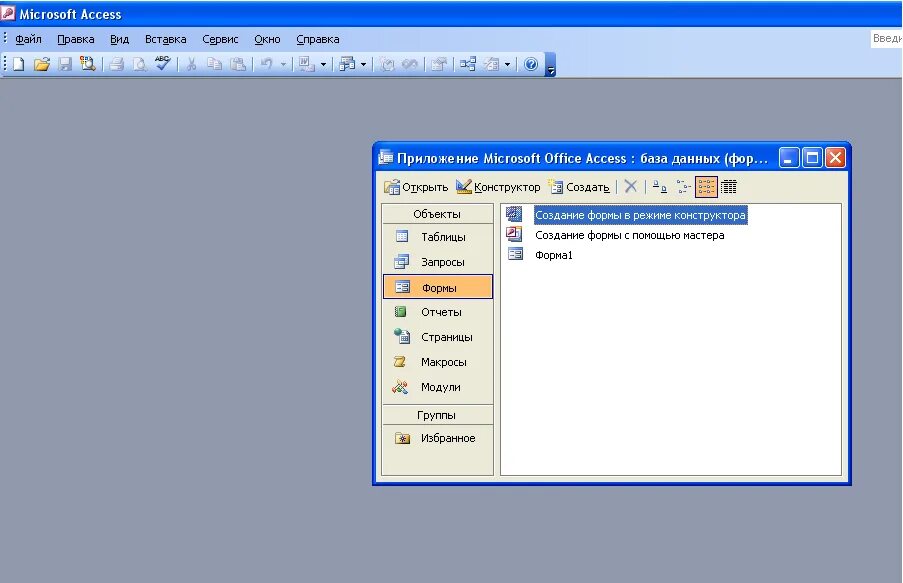Image resolution: width=903 pixels, height=583 pixels.
Task: Select Отчеты in objects pane
Action: pos(438,312)
